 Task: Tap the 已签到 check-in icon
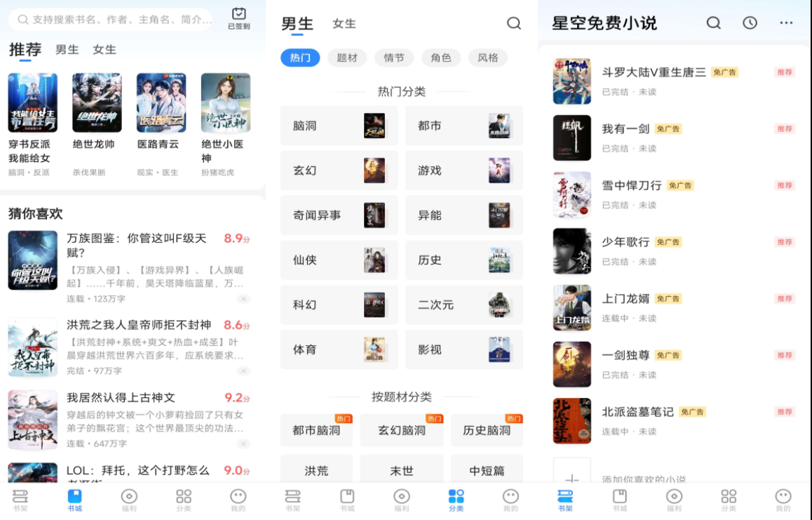click(240, 15)
